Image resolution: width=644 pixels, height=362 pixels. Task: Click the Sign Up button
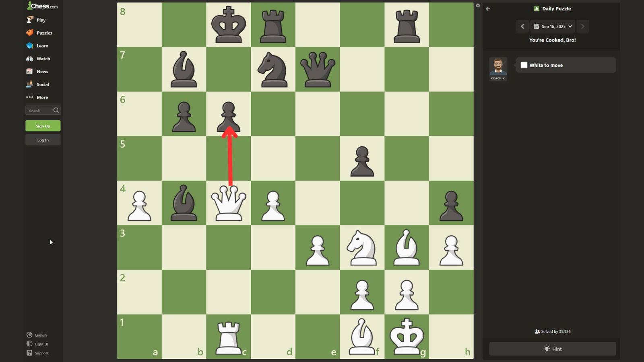[x=43, y=126]
